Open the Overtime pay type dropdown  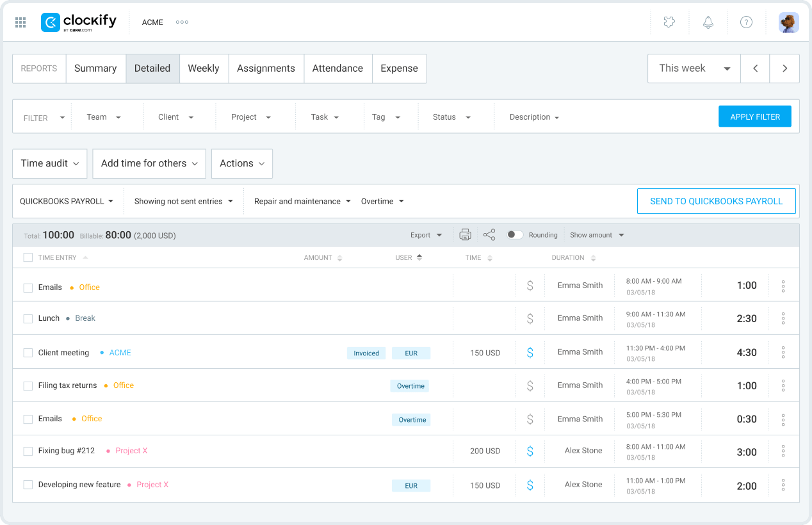[382, 201]
